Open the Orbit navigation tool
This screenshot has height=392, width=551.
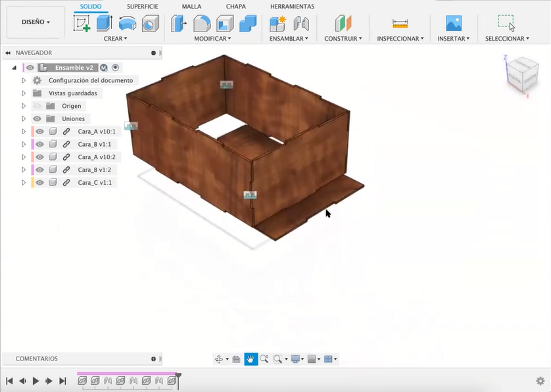tap(219, 359)
